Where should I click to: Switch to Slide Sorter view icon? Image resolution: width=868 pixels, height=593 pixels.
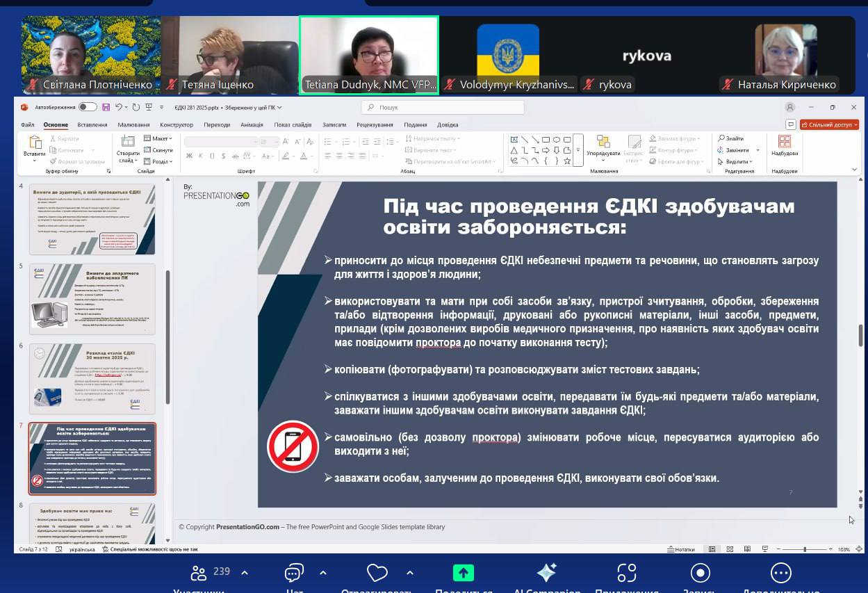[x=729, y=549]
